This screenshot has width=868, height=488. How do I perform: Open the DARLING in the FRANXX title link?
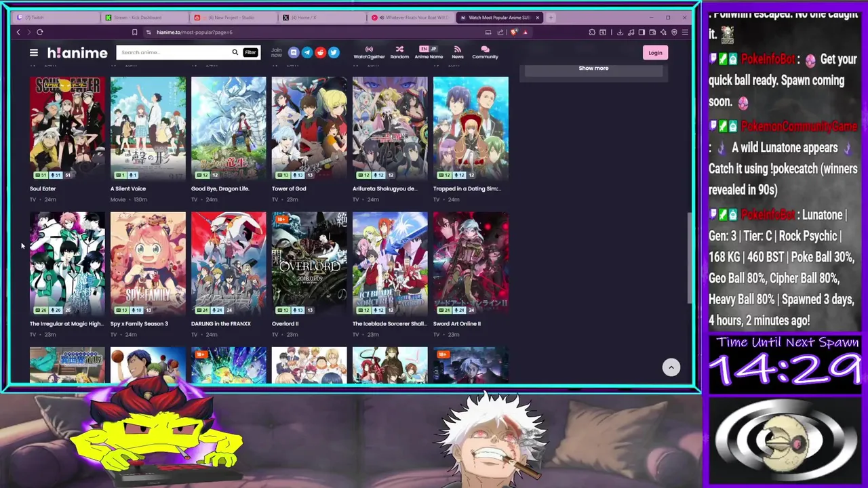point(221,323)
